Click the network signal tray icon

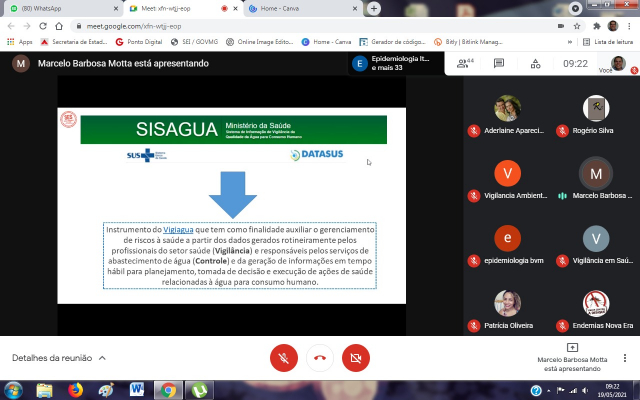(x=573, y=391)
